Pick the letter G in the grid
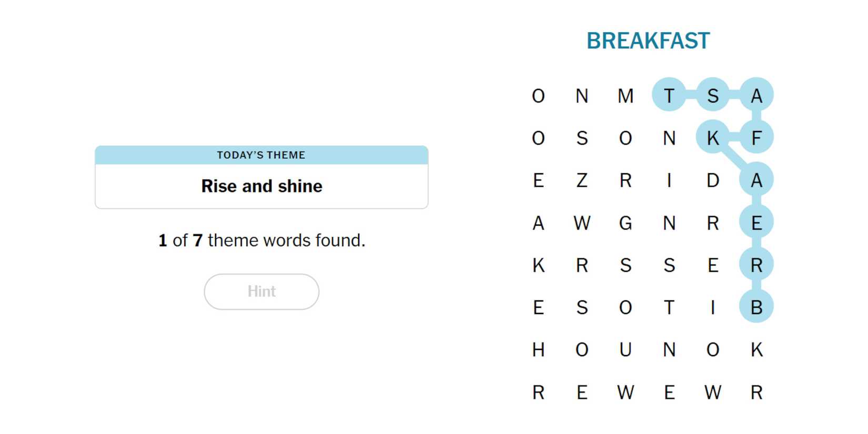Screen dimensions: 868x434 click(x=625, y=223)
